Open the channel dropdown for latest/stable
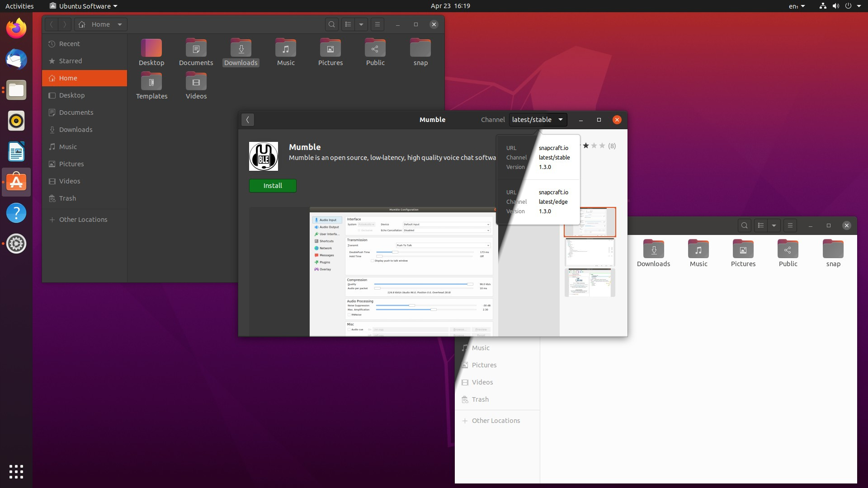 pos(537,119)
